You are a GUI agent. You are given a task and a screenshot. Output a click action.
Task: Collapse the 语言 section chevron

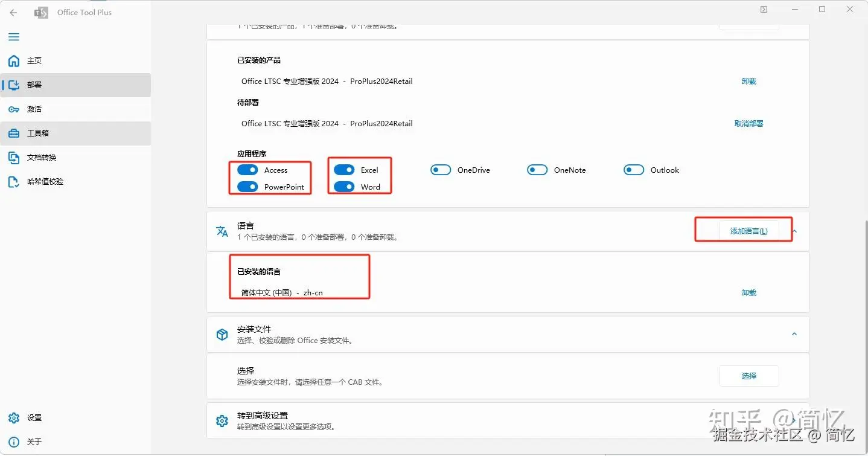(794, 231)
